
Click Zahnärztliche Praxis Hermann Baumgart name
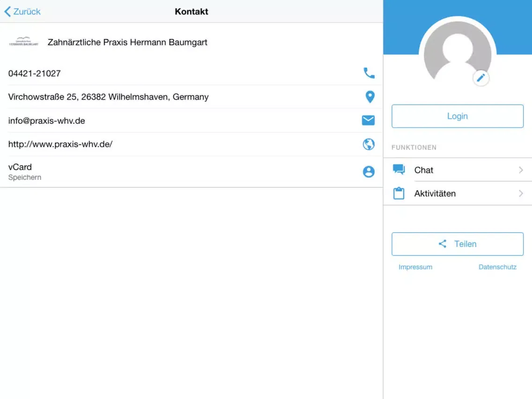[x=127, y=42]
